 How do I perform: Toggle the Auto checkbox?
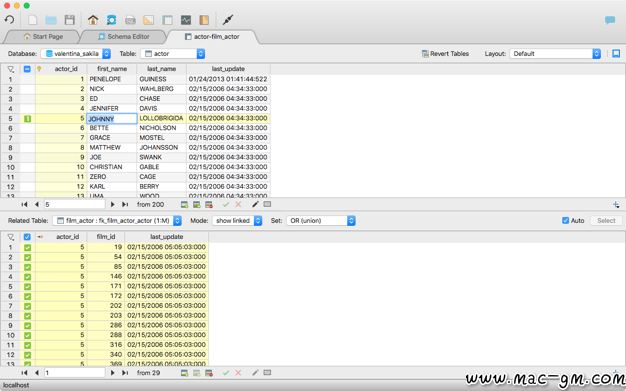pos(565,220)
